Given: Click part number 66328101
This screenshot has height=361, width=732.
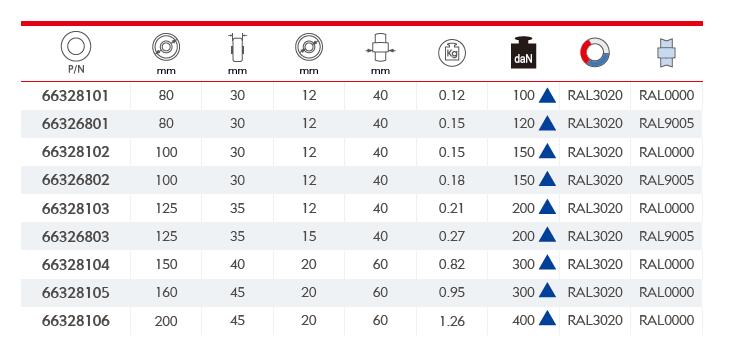Looking at the screenshot, I should [x=75, y=96].
